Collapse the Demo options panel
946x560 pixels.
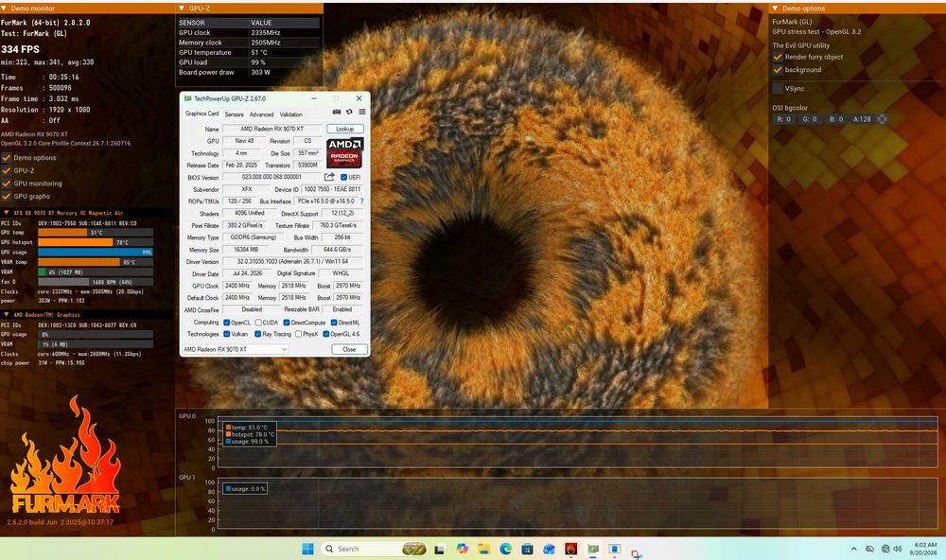click(x=776, y=9)
